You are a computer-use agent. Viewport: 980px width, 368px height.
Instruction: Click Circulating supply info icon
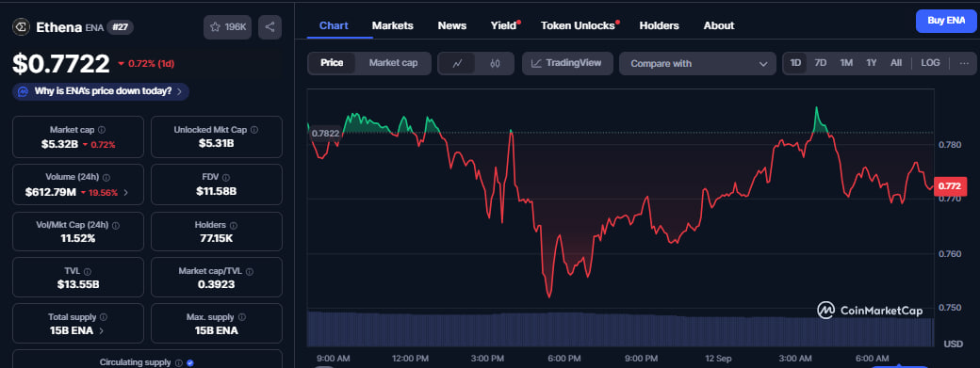tap(179, 362)
